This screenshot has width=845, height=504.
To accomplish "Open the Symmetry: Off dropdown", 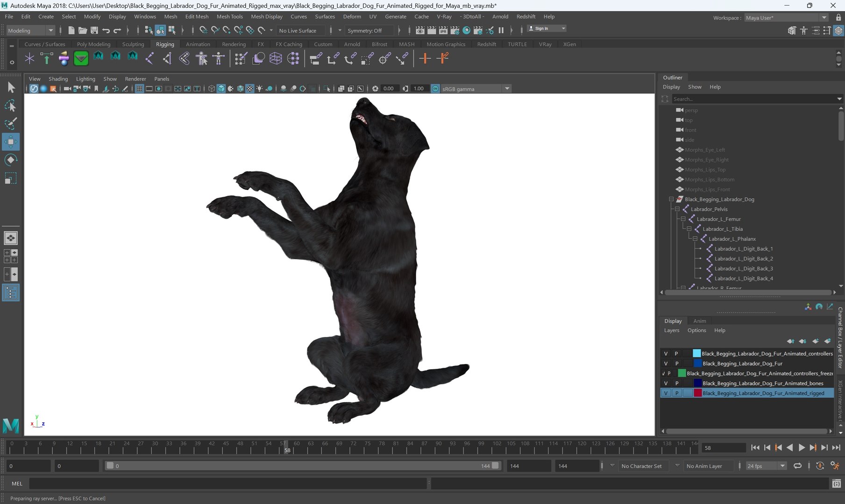I will 369,30.
